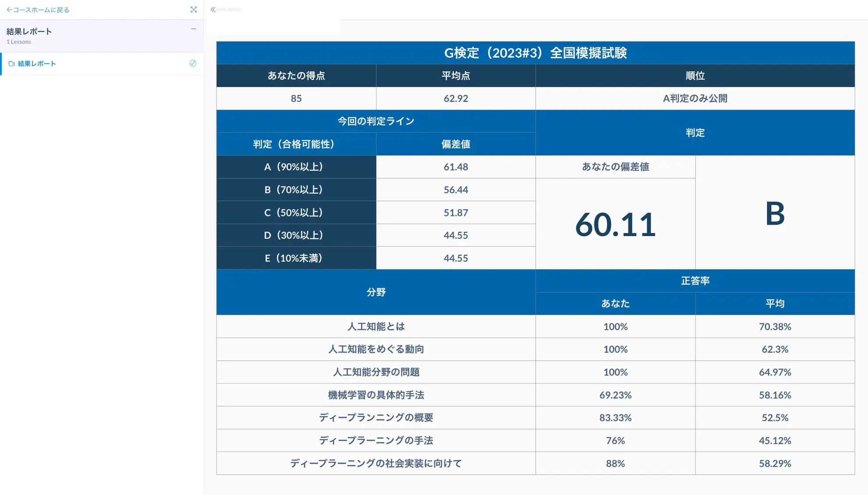
Task: Click the あなた column header under 正答率
Action: (x=615, y=303)
